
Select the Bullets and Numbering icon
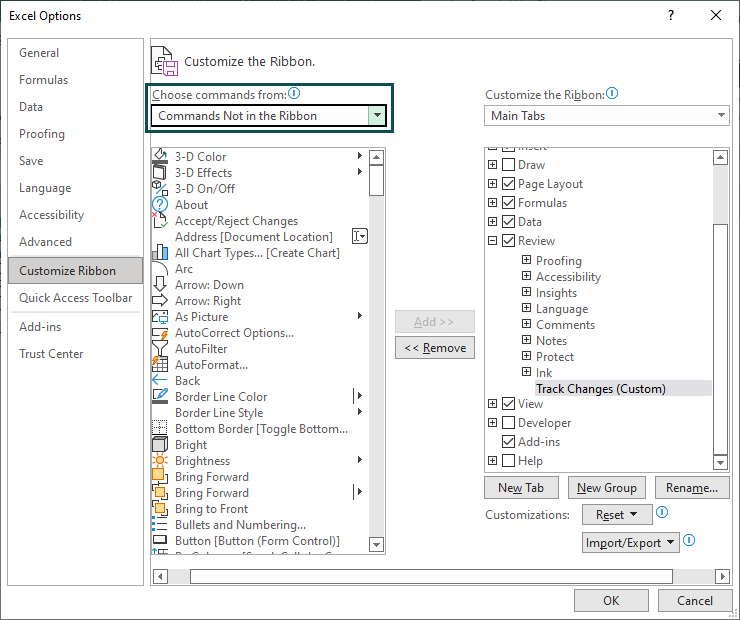pyautogui.click(x=160, y=525)
